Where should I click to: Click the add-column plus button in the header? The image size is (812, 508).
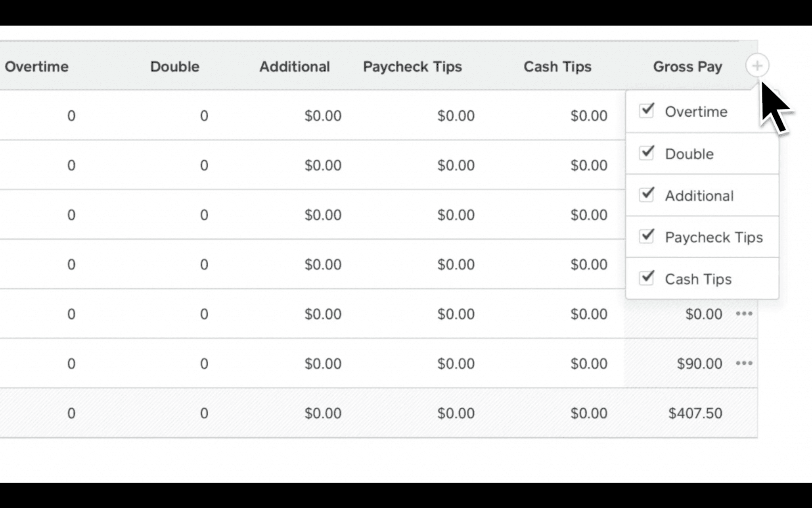[x=757, y=65]
